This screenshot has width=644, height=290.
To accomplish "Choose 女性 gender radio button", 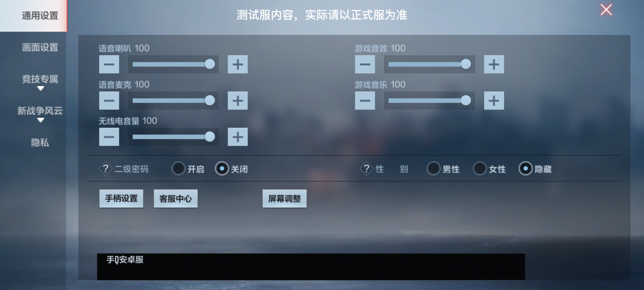I will point(479,169).
